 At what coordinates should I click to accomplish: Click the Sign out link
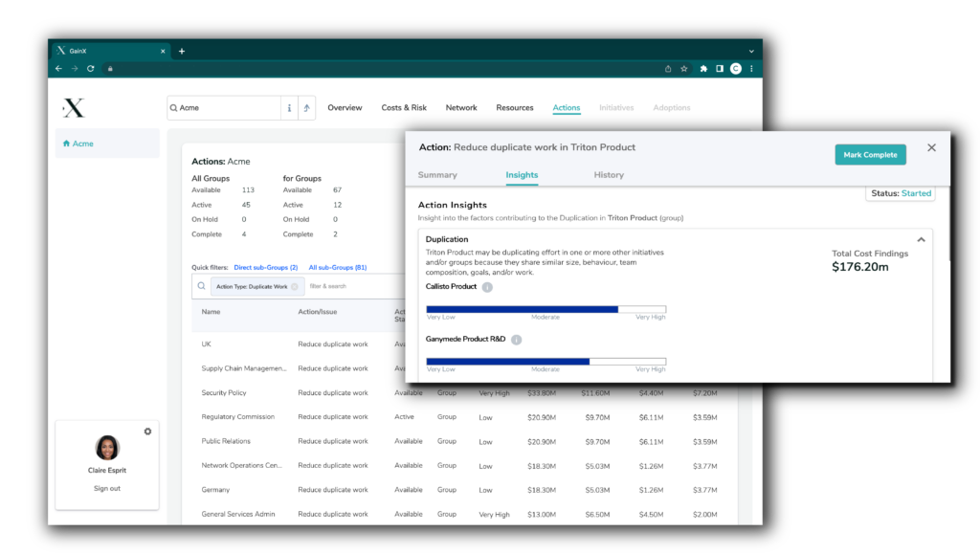coord(106,487)
